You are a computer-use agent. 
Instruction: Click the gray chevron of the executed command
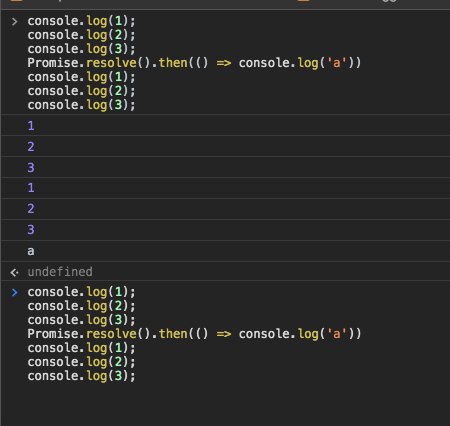[x=14, y=22]
